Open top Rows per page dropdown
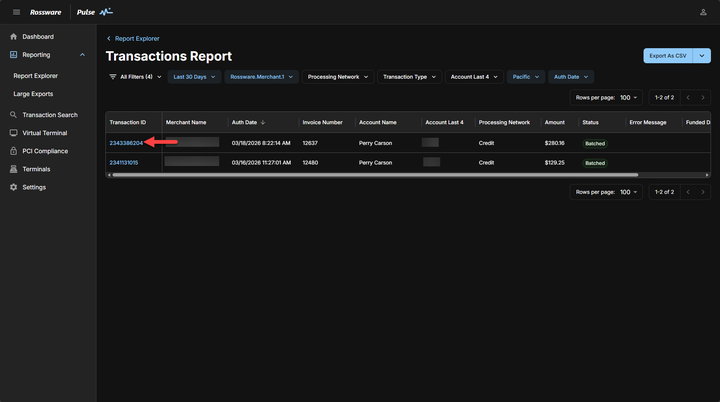Screen dimensions: 720x402 click(x=630, y=98)
